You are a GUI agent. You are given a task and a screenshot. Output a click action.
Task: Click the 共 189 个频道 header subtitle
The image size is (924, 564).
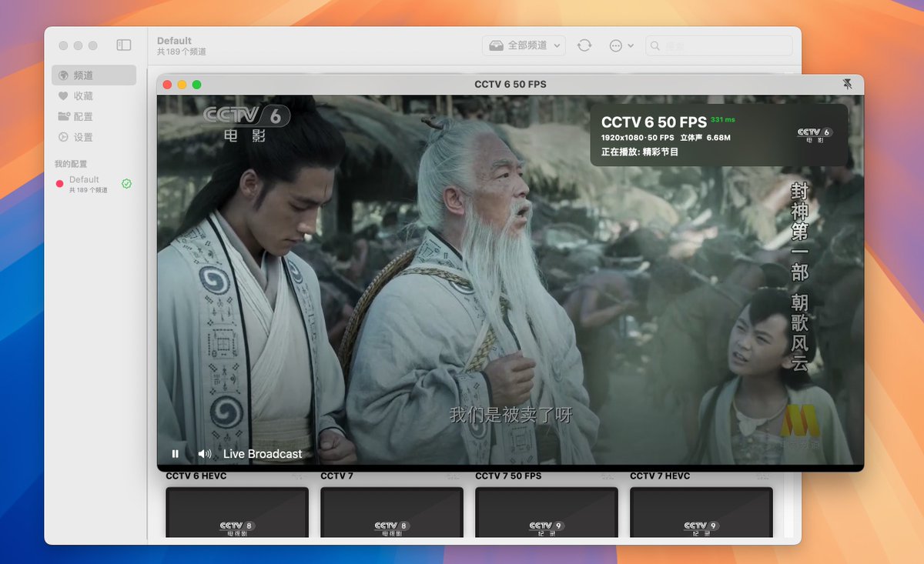182,52
